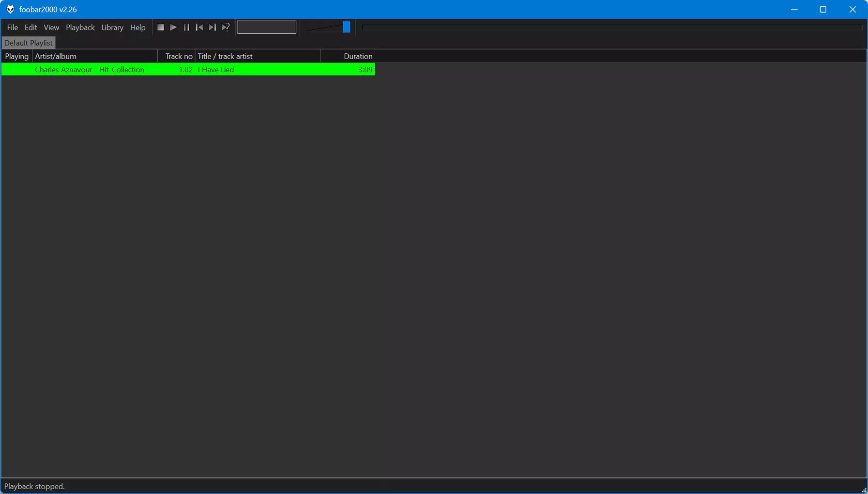The height and width of the screenshot is (494, 868).
Task: Click the empty visualization box in toolbar
Action: click(267, 27)
